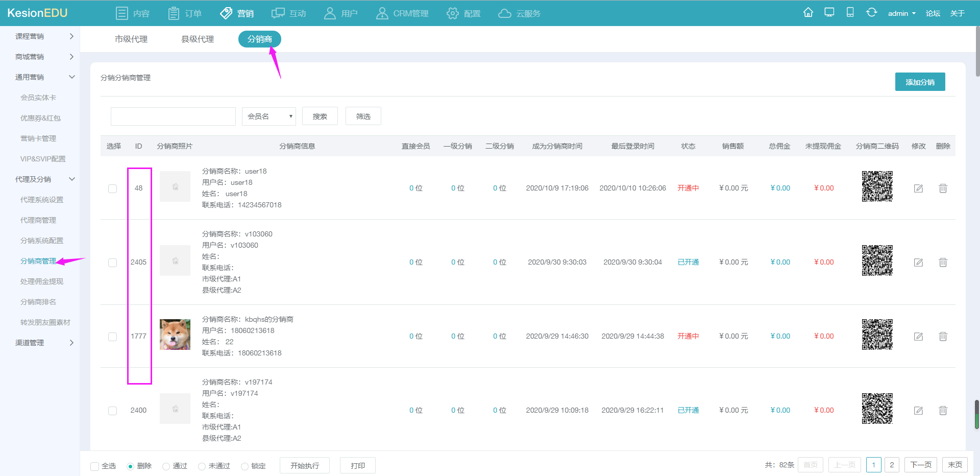
Task: Open the desktop monitor preview icon
Action: (x=829, y=13)
